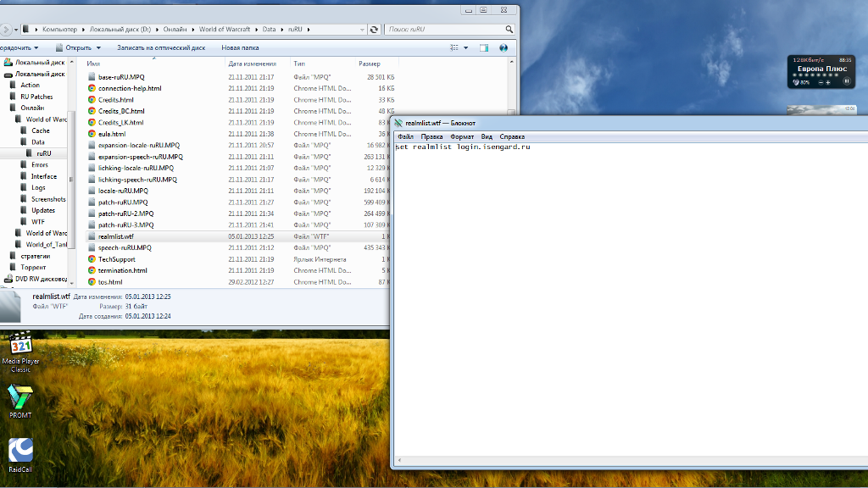Click the refresh icon beside the address bar
The width and height of the screenshot is (868, 488).
(374, 30)
